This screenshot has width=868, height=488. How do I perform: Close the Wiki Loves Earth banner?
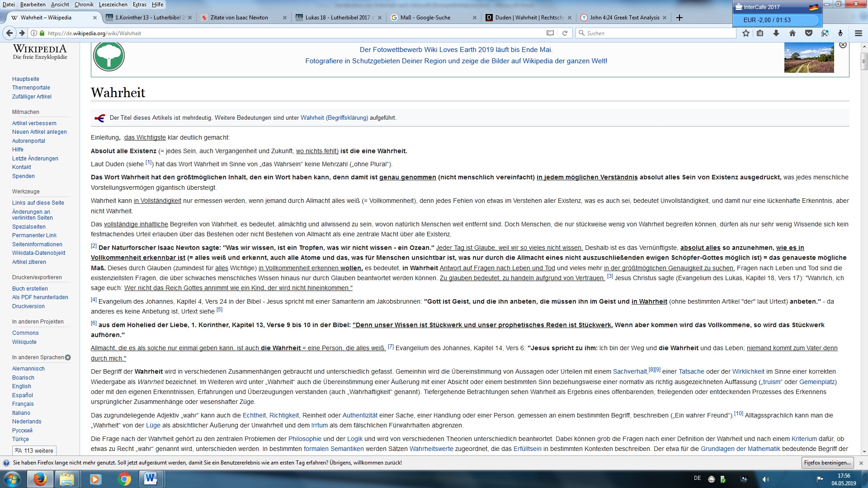pyautogui.click(x=843, y=45)
